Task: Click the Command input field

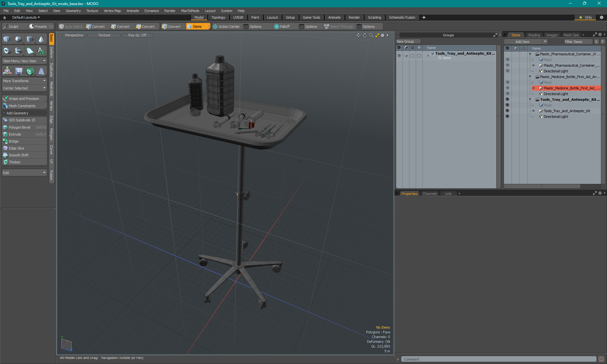Action: pos(498,359)
